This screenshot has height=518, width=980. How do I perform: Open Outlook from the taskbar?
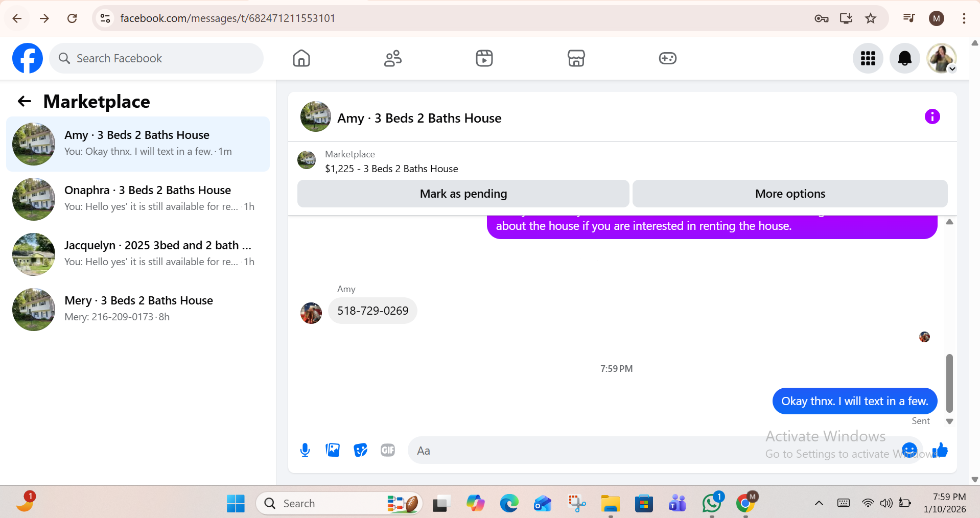click(543, 503)
